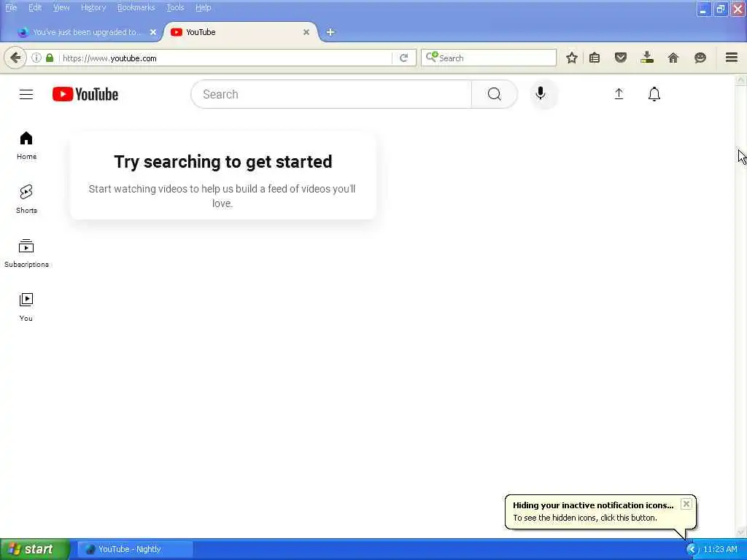Dismiss the notification icons balloon
Viewport: 747px width, 560px height.
[686, 504]
